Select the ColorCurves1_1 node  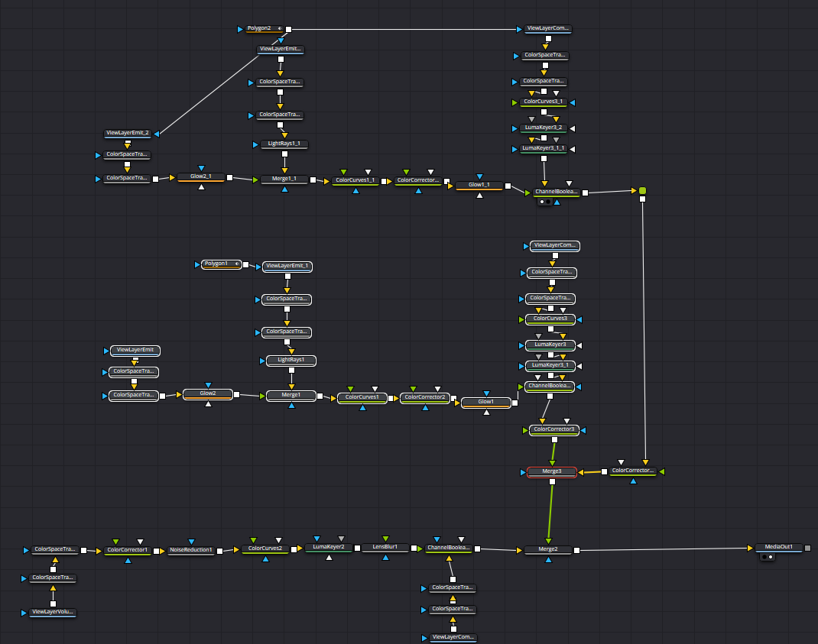355,180
